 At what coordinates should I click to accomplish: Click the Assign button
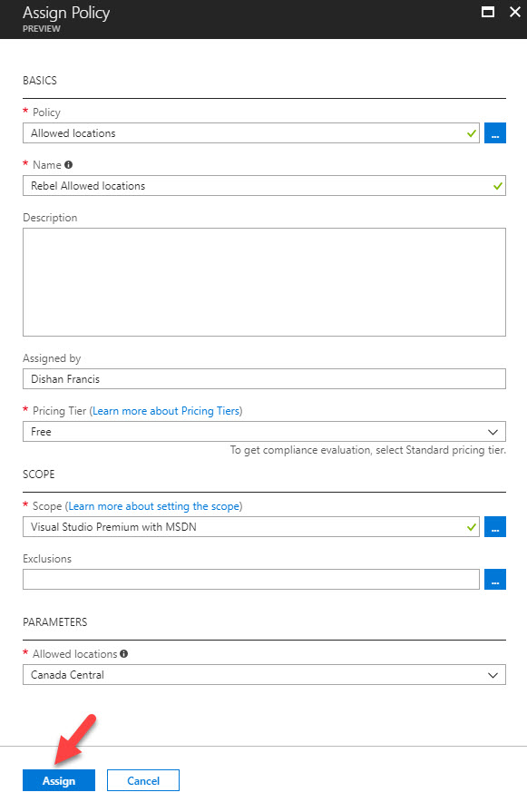click(x=59, y=780)
